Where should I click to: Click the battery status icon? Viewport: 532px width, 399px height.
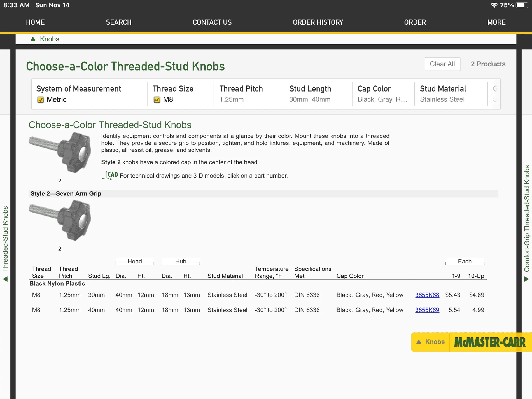(522, 5)
